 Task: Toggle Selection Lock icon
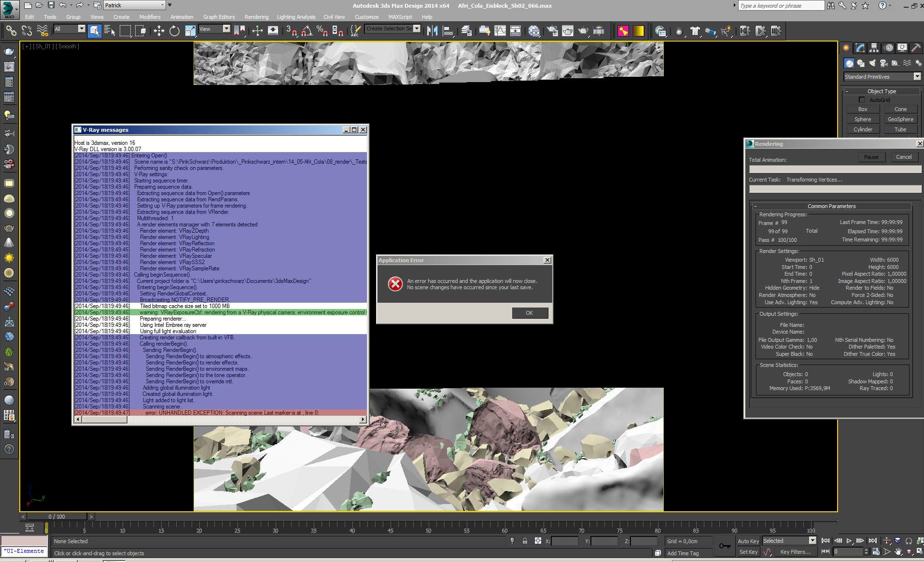point(525,541)
